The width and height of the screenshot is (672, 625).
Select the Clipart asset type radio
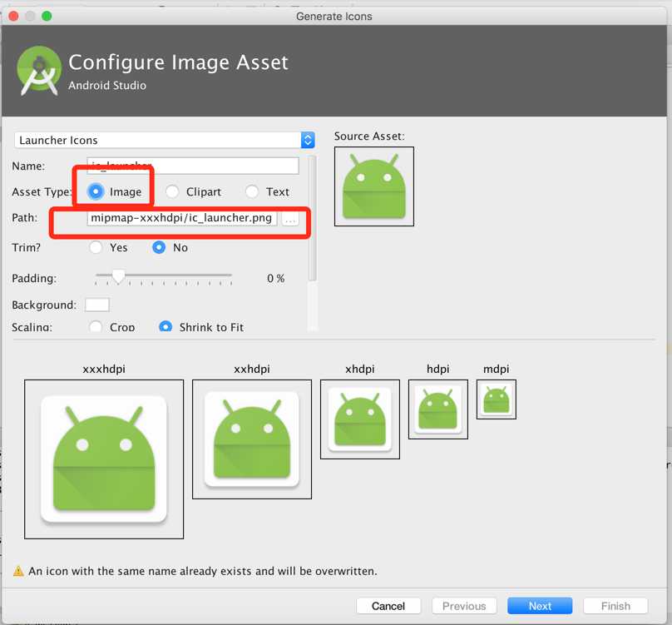point(172,191)
